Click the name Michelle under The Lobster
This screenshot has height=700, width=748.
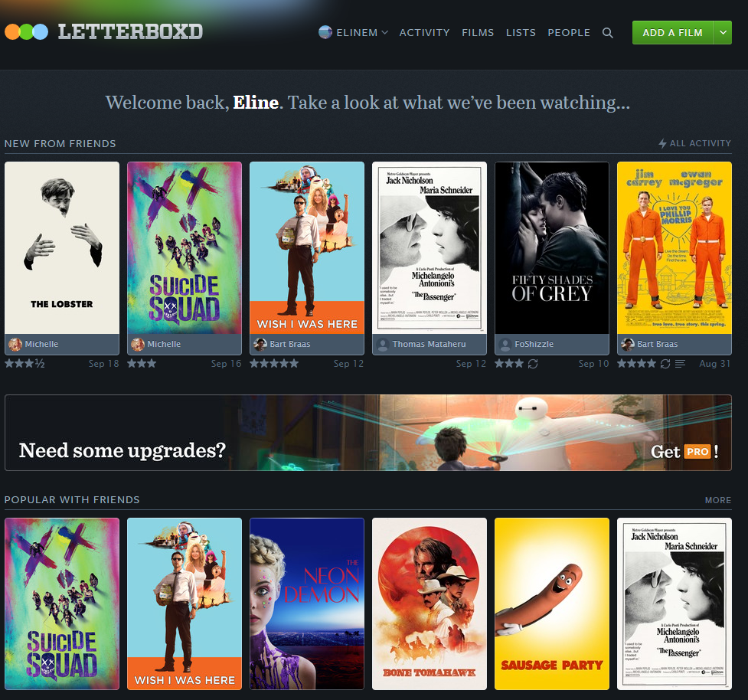coord(41,344)
